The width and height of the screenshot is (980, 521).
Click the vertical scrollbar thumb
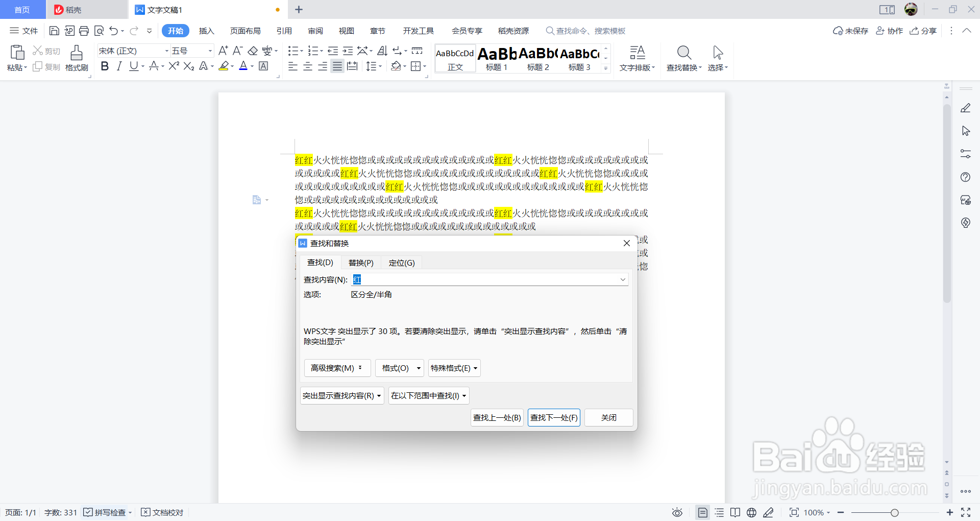(x=947, y=204)
